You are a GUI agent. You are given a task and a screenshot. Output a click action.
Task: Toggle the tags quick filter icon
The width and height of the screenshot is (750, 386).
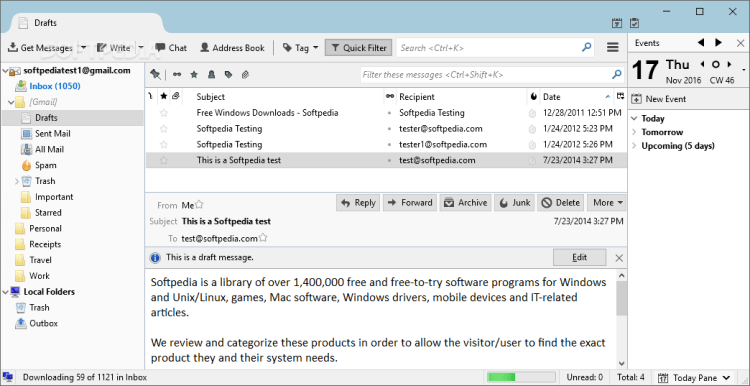tap(228, 75)
